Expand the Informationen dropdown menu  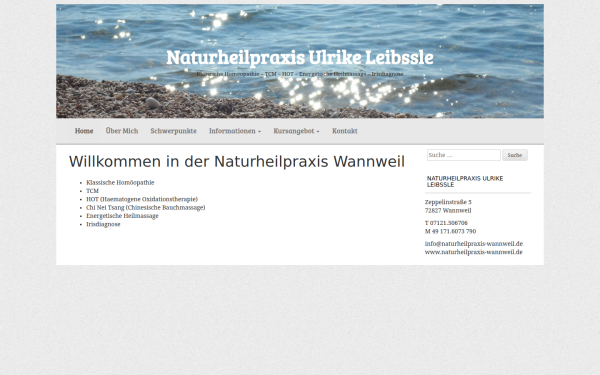pyautogui.click(x=235, y=131)
